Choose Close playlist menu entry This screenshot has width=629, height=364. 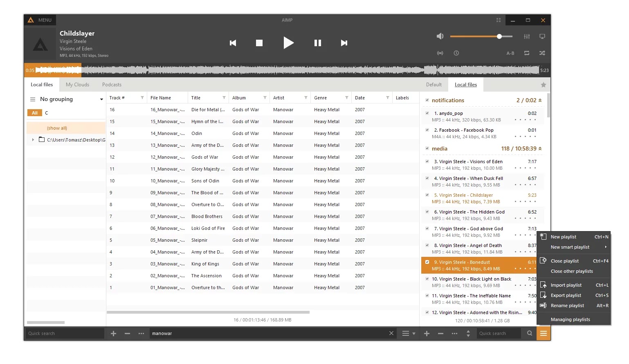pos(574,261)
